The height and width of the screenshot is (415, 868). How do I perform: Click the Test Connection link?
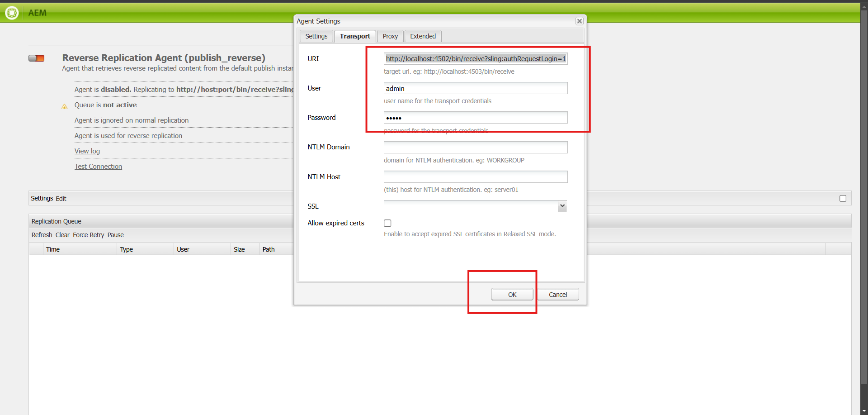pyautogui.click(x=98, y=167)
